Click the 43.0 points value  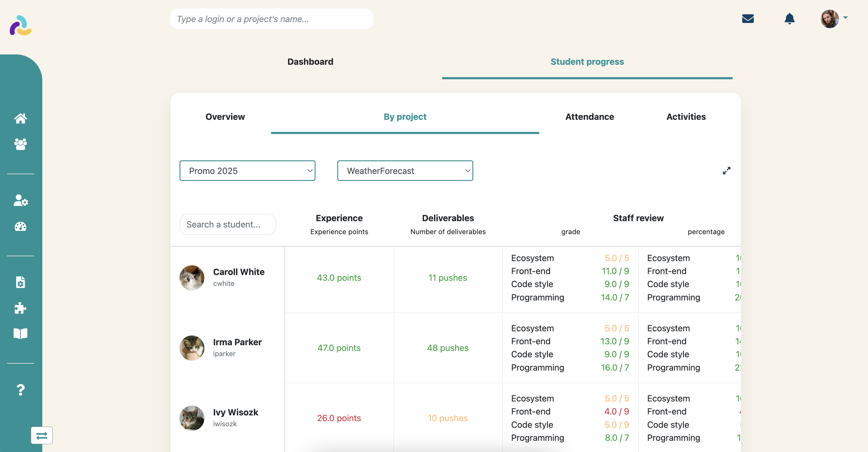click(338, 278)
